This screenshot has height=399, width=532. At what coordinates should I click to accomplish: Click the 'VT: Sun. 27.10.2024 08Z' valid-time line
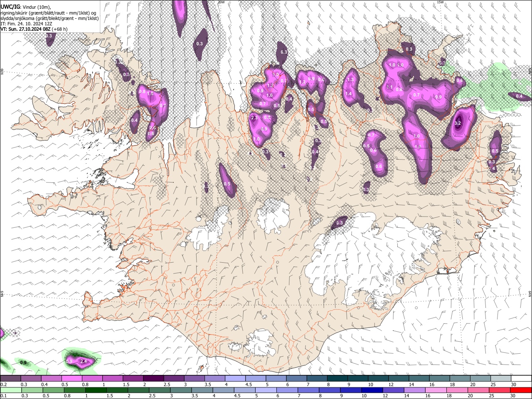pos(34,29)
